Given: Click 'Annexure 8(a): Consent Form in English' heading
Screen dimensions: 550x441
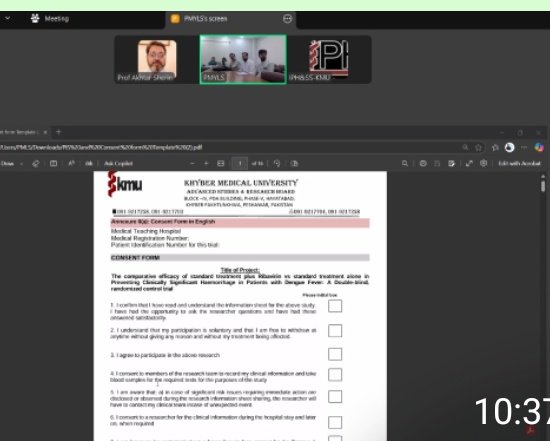Looking at the screenshot, I should (163, 222).
